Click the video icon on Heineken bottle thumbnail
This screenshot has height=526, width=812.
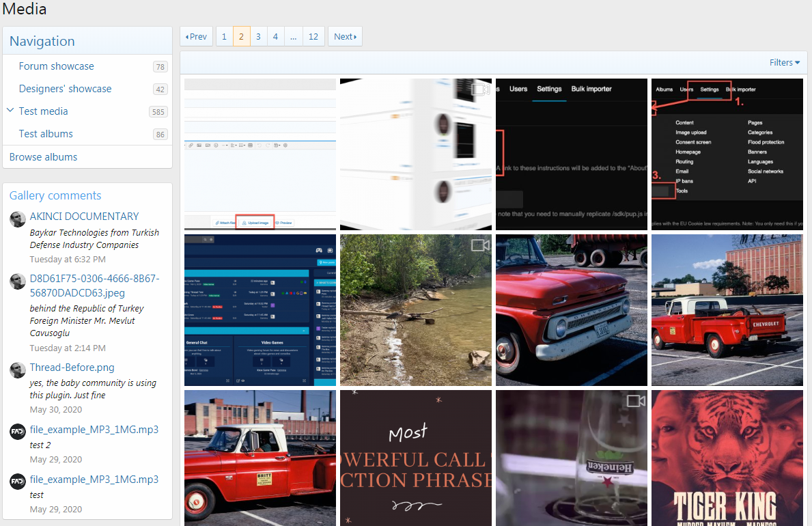pos(636,401)
